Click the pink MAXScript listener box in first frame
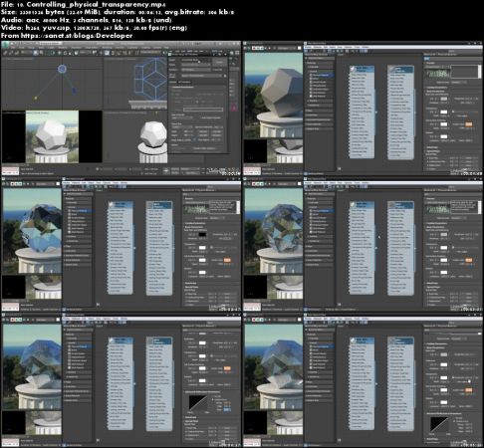Image resolution: width=484 pixels, height=448 pixels. [x=10, y=171]
